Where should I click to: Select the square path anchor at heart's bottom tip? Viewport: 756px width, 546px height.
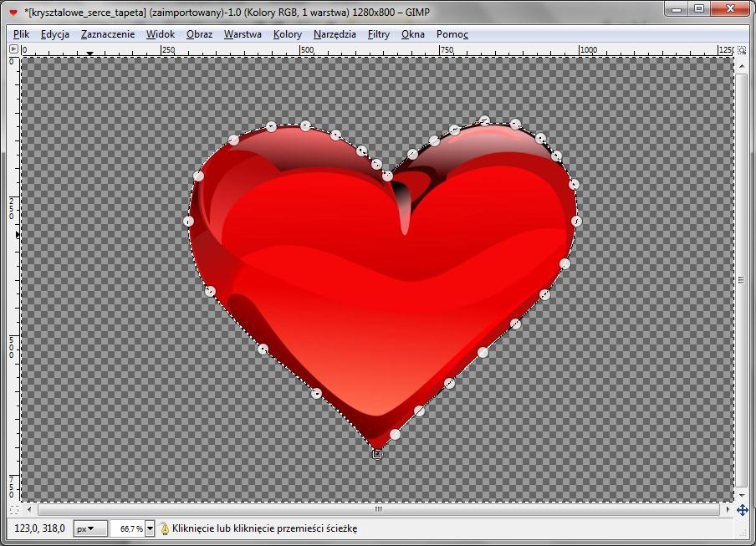pyautogui.click(x=377, y=453)
